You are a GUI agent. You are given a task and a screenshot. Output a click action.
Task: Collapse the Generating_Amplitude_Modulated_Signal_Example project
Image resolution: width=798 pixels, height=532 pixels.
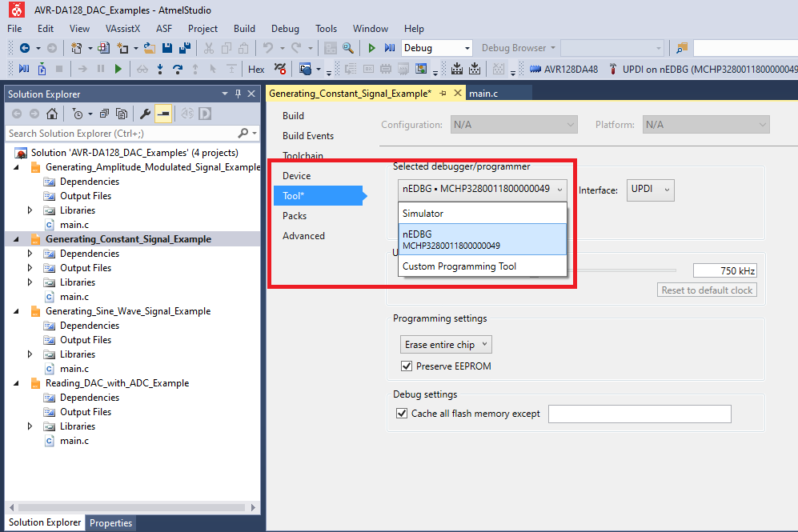(x=16, y=167)
